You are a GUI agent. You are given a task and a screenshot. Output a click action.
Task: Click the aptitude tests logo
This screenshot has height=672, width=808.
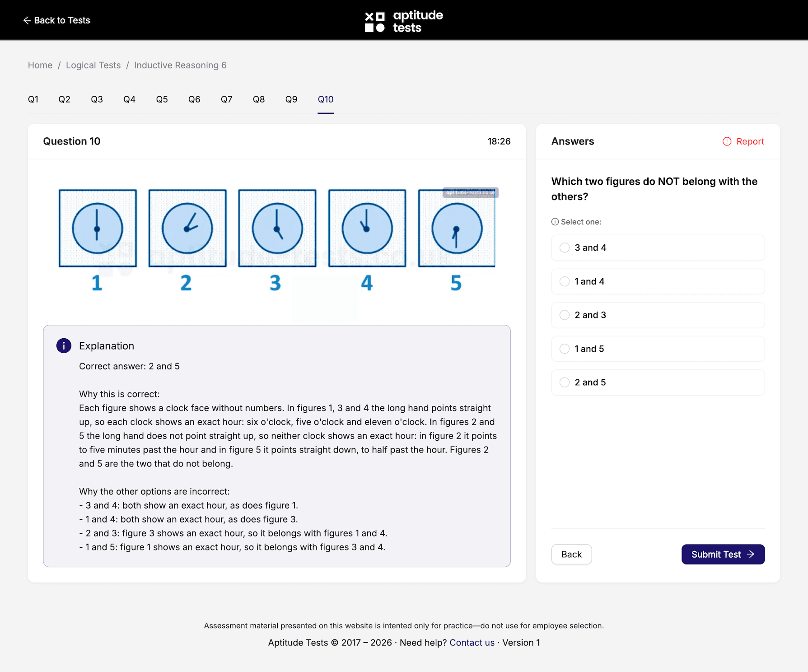pos(404,21)
